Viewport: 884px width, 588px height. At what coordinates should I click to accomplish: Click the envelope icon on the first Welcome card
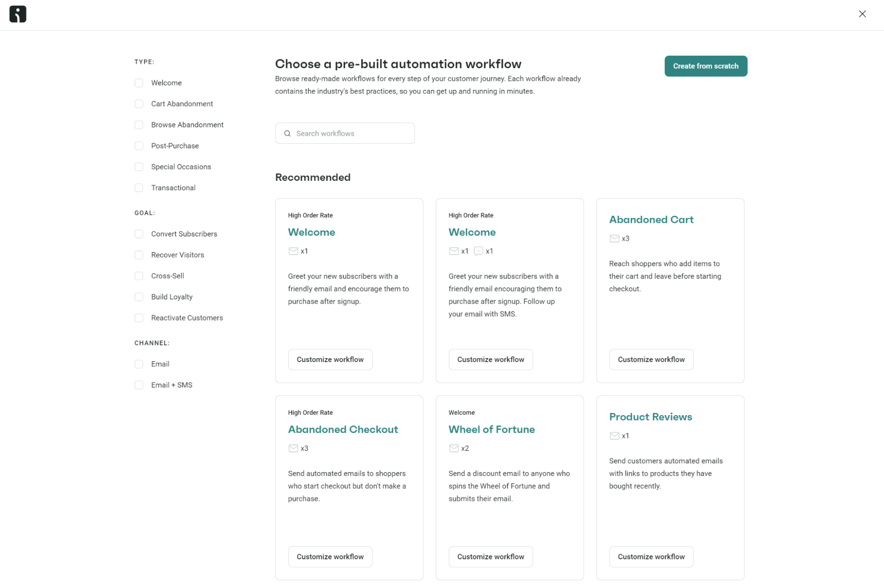(x=293, y=251)
